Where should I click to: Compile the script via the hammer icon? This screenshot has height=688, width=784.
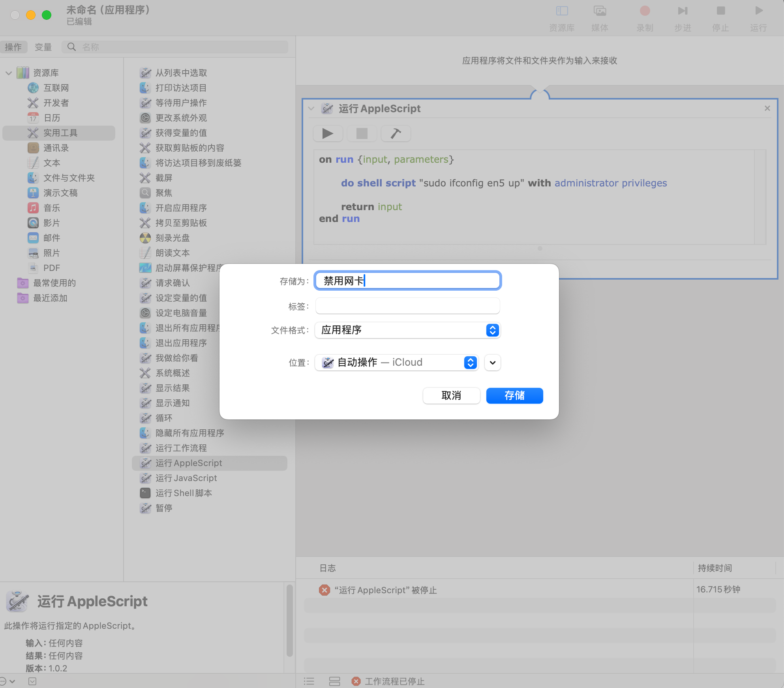[x=396, y=133]
